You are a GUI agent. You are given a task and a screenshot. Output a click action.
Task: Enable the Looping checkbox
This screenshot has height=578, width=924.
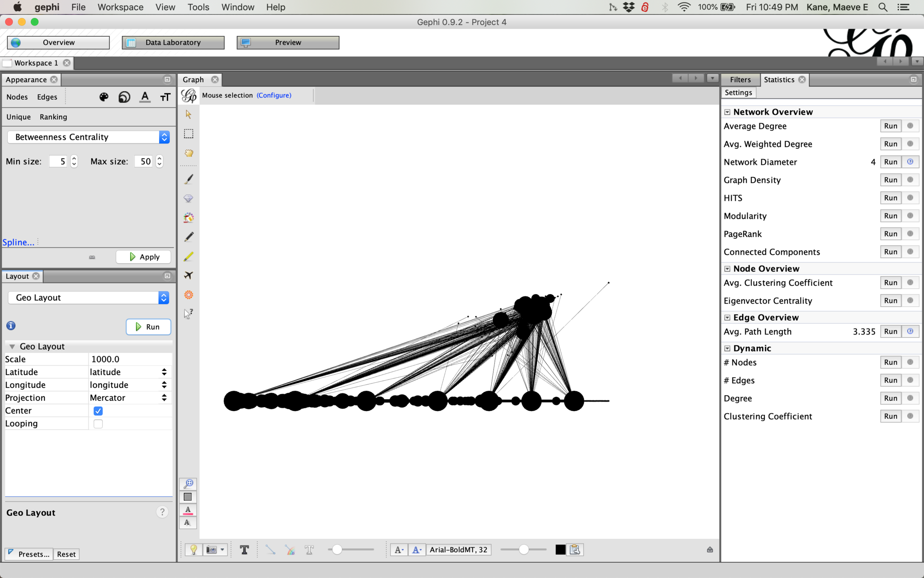[x=98, y=424]
